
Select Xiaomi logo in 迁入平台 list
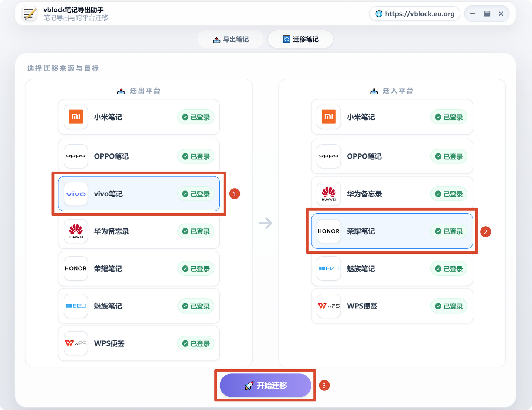329,117
